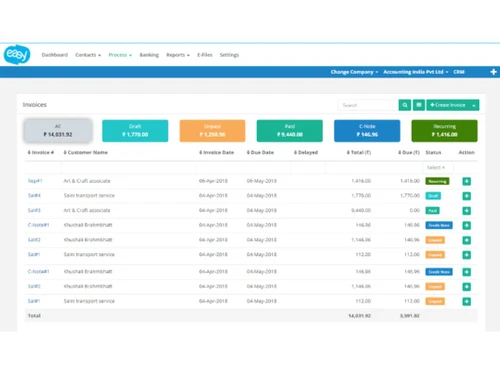This screenshot has height=375, width=500.
Task: Click the list view icon button
Action: tap(419, 105)
